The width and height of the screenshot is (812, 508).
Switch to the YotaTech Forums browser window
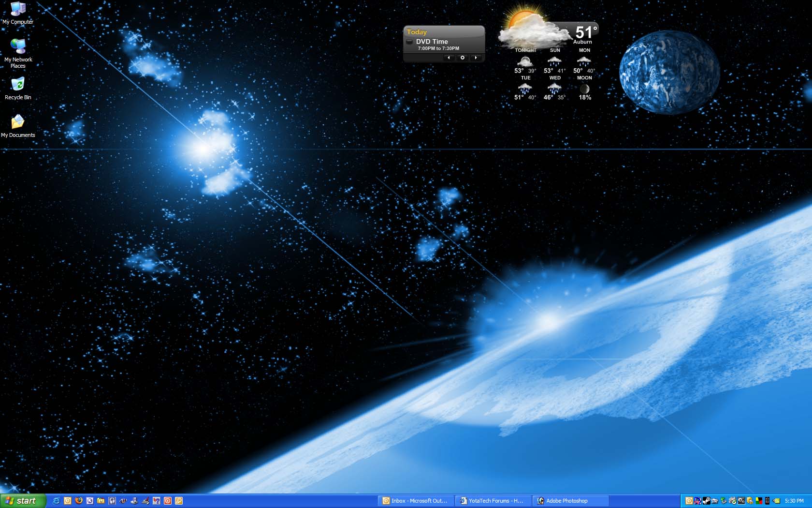[492, 501]
